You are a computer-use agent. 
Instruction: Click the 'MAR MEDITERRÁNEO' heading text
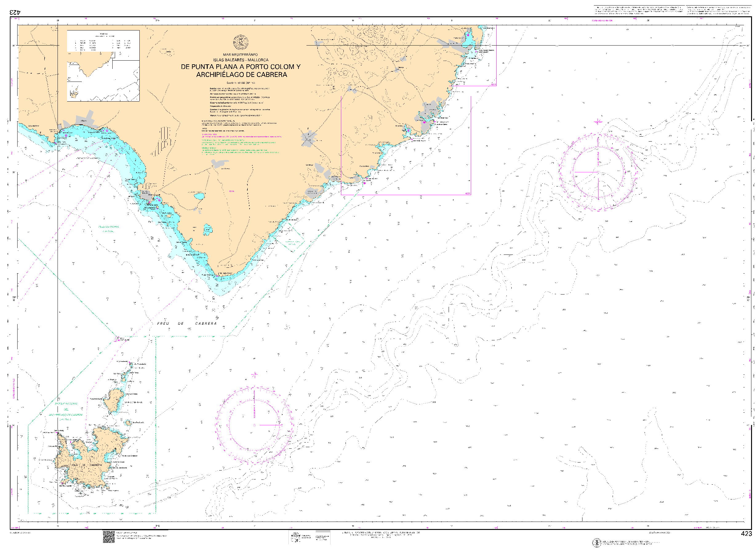(x=240, y=55)
